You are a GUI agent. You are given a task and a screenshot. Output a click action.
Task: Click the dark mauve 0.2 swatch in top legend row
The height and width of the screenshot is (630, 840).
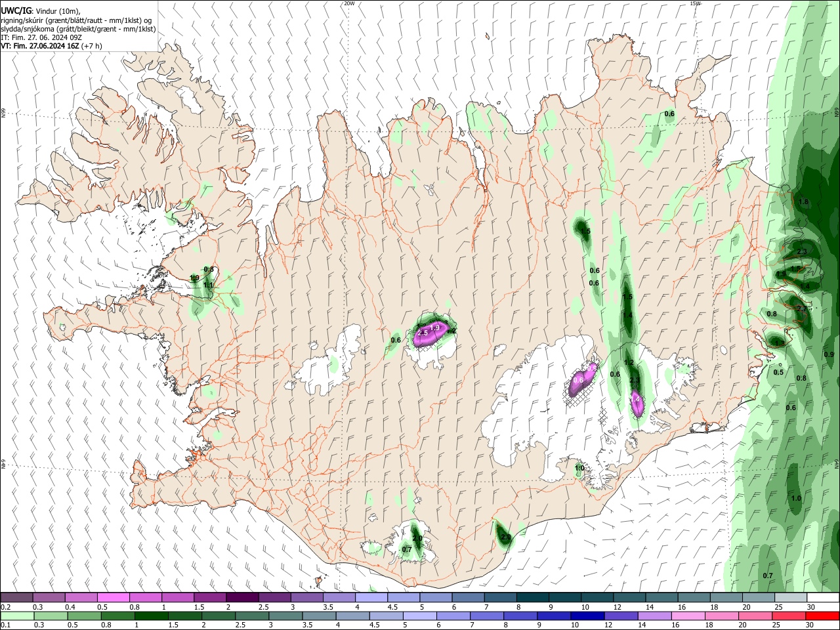tap(16, 597)
